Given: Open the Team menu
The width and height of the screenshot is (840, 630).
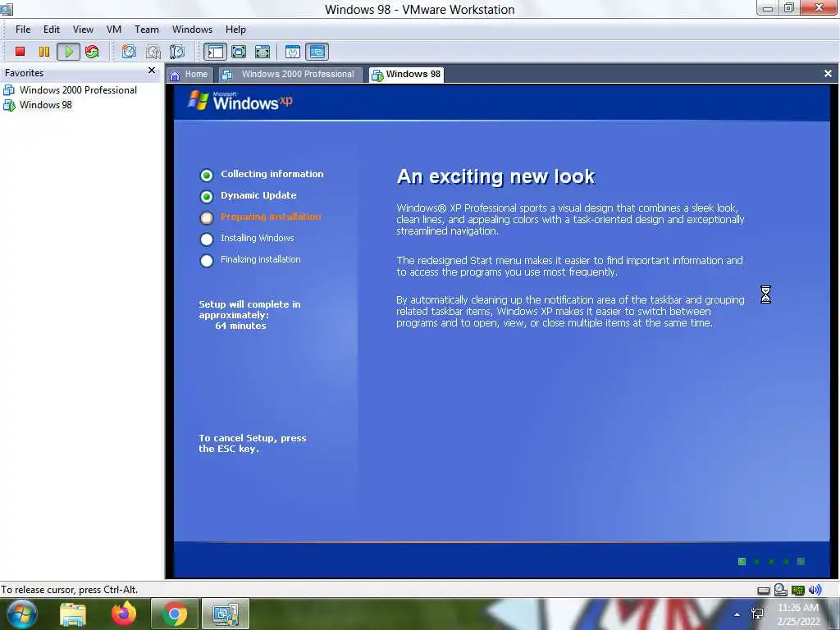Looking at the screenshot, I should coord(146,30).
